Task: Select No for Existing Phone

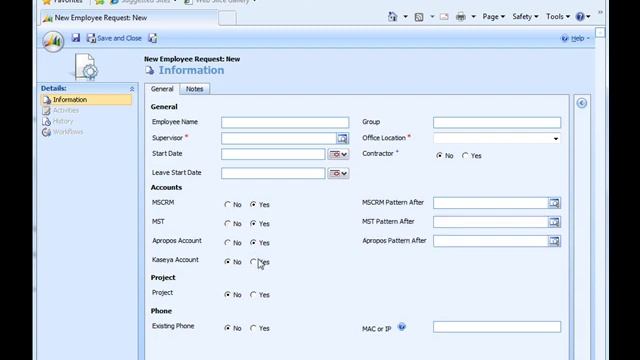Action: point(228,328)
